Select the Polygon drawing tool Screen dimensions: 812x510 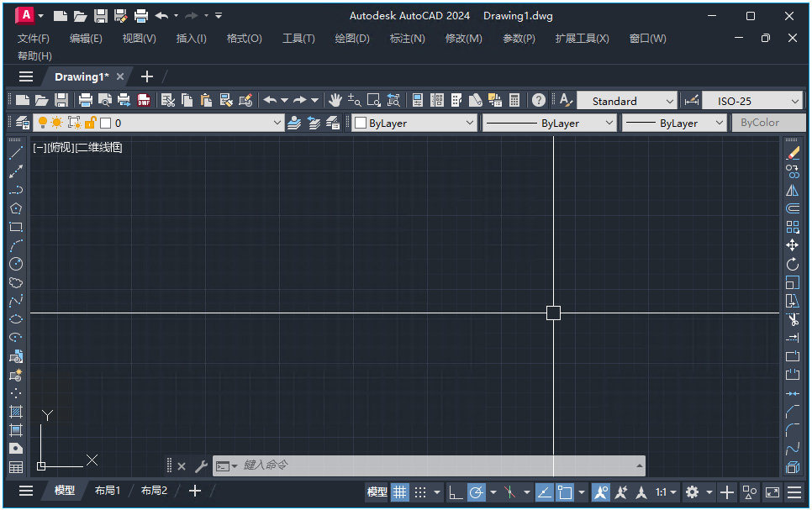pyautogui.click(x=15, y=208)
